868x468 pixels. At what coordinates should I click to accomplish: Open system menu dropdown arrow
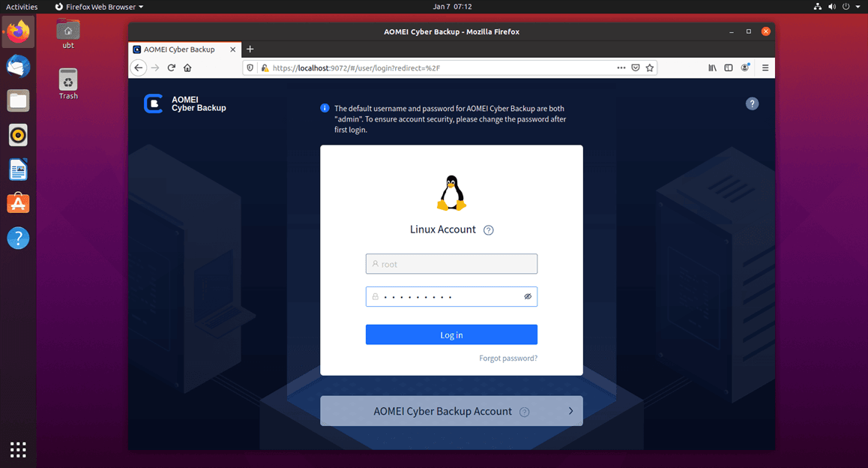(858, 7)
